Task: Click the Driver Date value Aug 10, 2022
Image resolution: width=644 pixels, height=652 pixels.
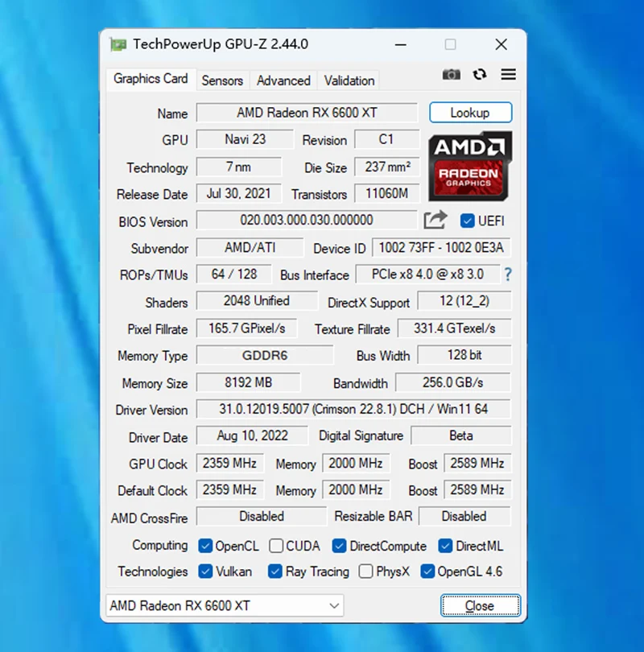Action: [252, 435]
